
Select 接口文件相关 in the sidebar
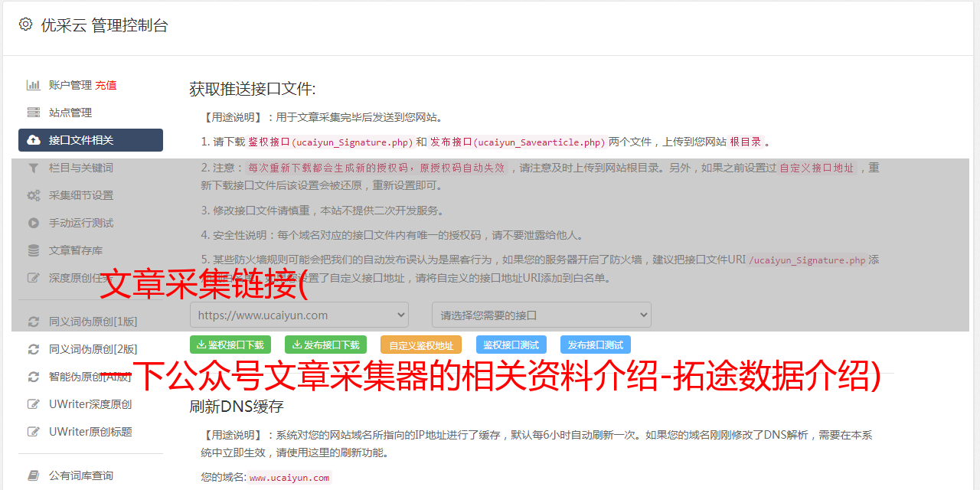click(x=90, y=140)
